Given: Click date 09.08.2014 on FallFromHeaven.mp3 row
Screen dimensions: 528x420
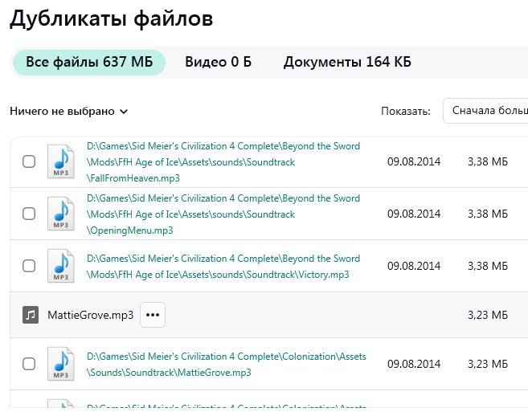Looking at the screenshot, I should click(414, 161).
